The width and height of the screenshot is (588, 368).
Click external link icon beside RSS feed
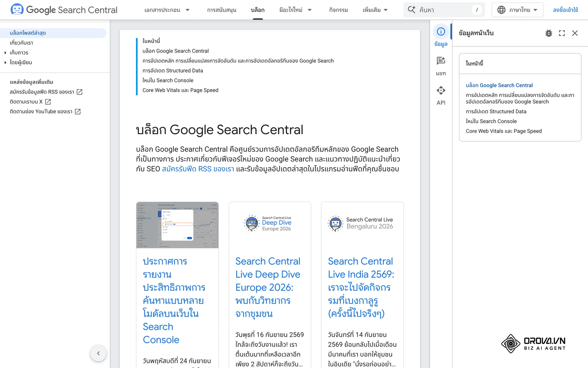[79, 92]
